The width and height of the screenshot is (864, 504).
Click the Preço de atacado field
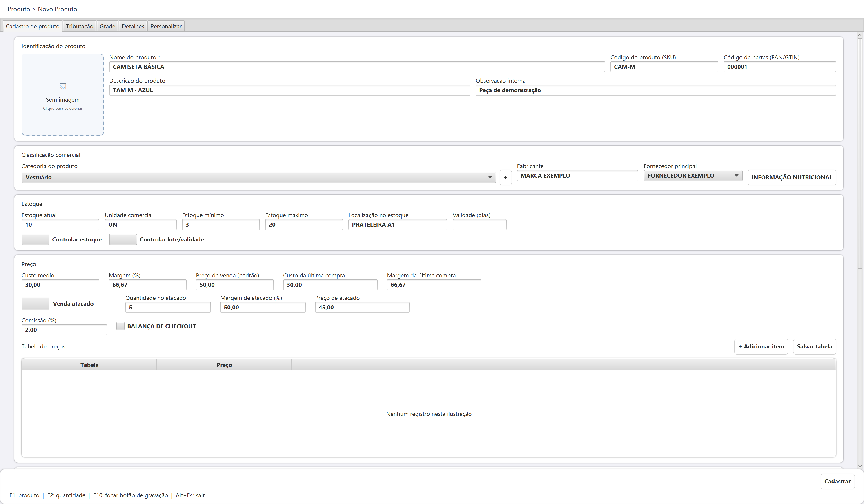(362, 308)
